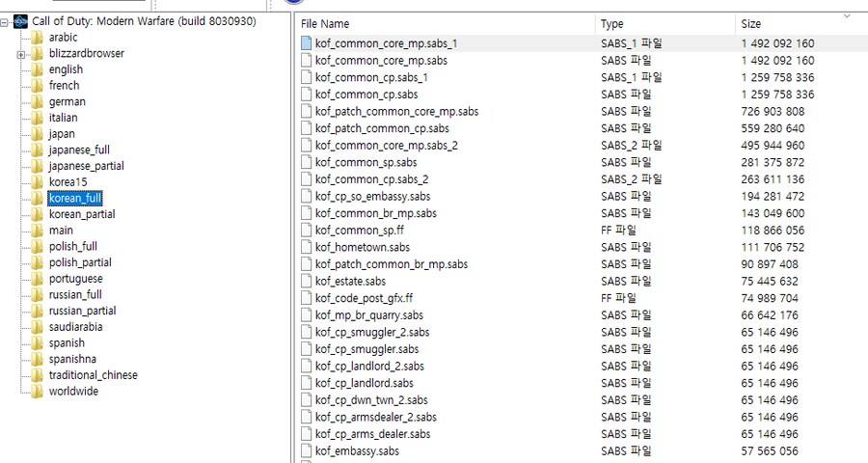Select file kof_cp_landlord.sabs
Screen dimensions: 868x463
tap(365, 383)
